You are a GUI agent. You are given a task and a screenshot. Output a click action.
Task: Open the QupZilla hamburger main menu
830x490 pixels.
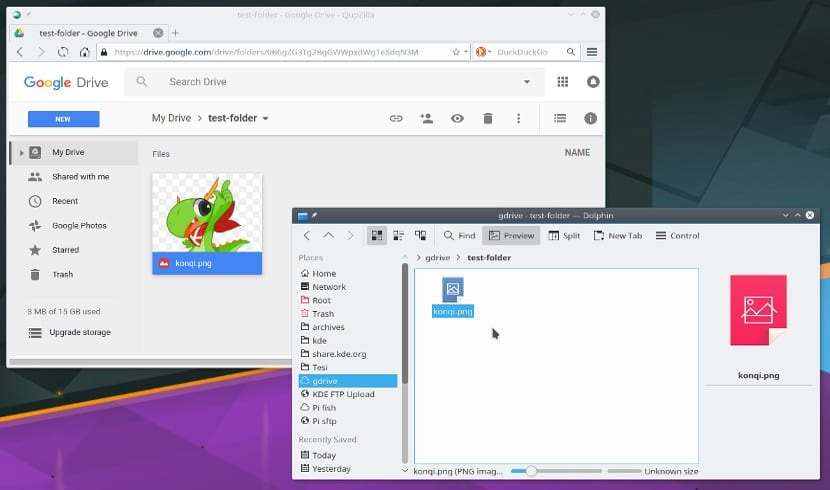pyautogui.click(x=592, y=52)
